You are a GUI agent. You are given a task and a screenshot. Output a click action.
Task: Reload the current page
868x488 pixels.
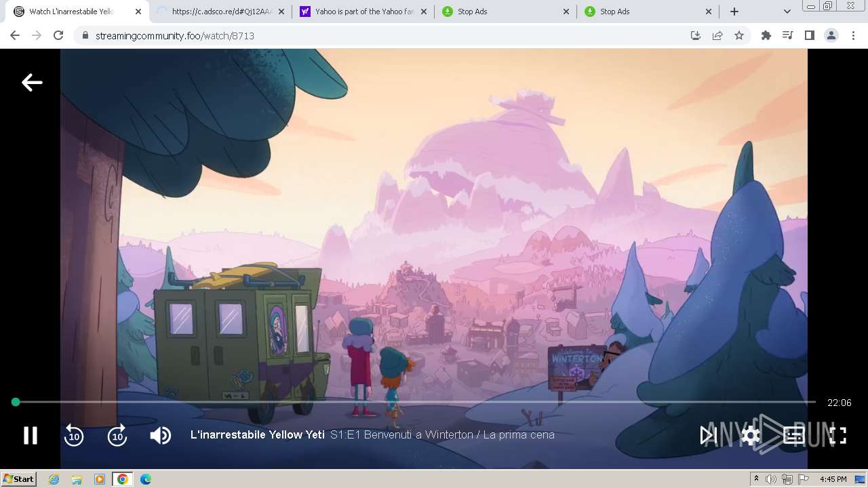(58, 35)
